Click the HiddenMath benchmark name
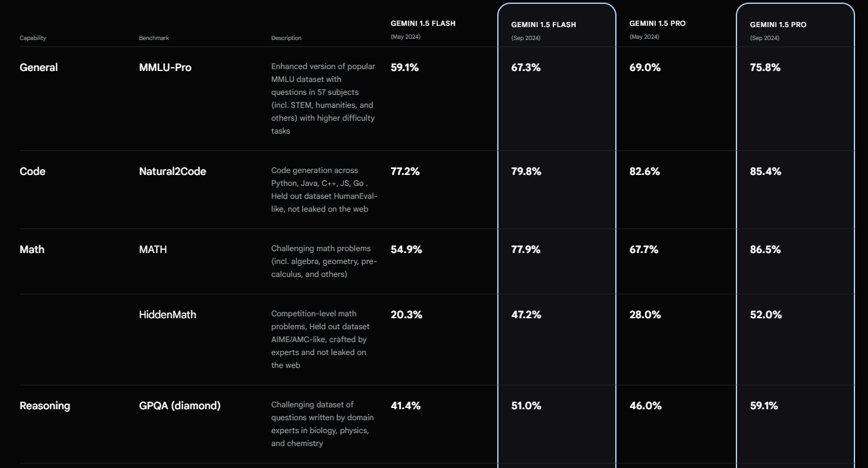 168,315
